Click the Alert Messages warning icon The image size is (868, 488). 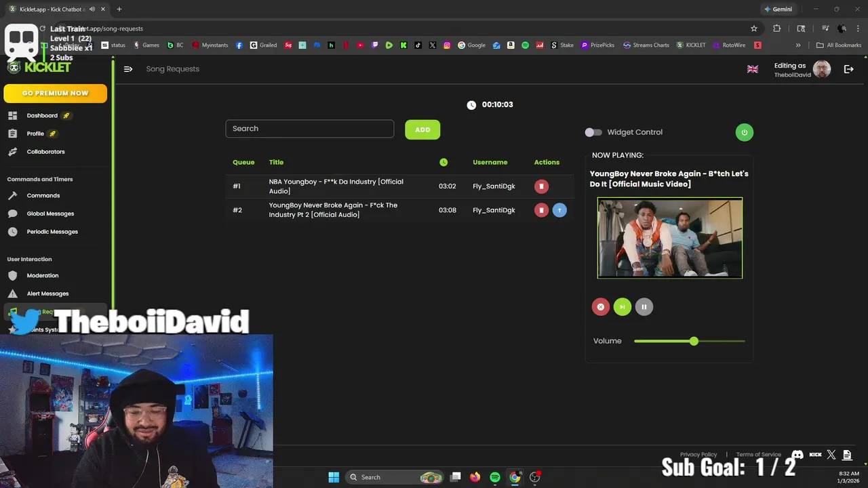click(x=12, y=293)
